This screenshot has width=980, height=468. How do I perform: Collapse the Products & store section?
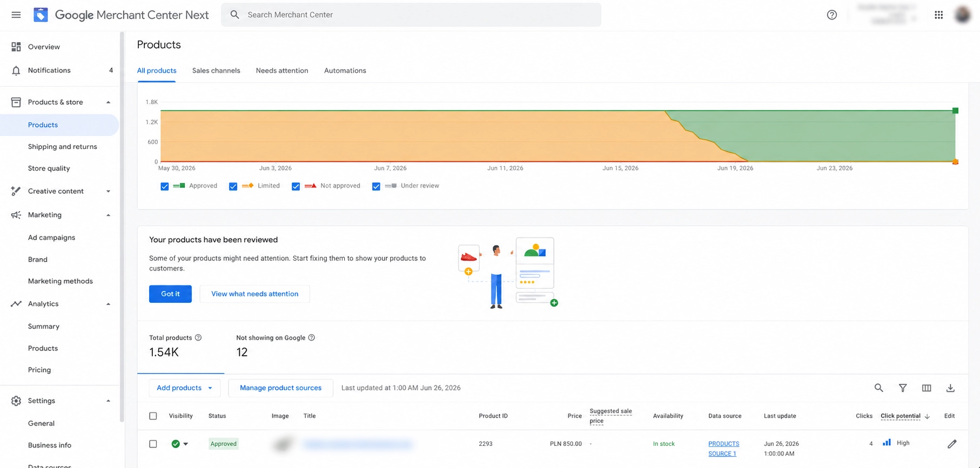point(108,102)
